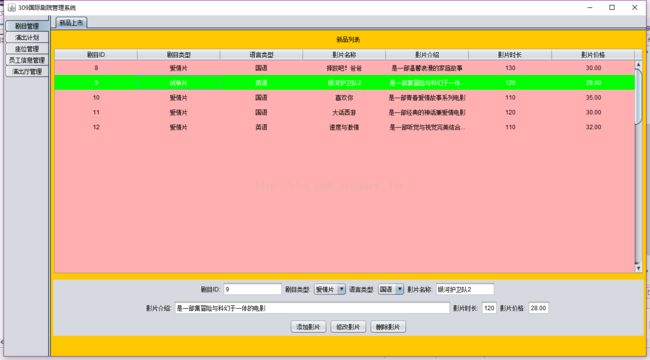Select the row with ID 8
This screenshot has width=650, height=360.
coord(344,68)
